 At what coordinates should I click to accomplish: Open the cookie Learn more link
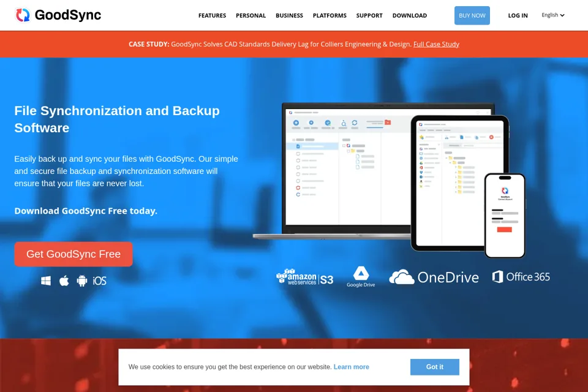[352, 367]
